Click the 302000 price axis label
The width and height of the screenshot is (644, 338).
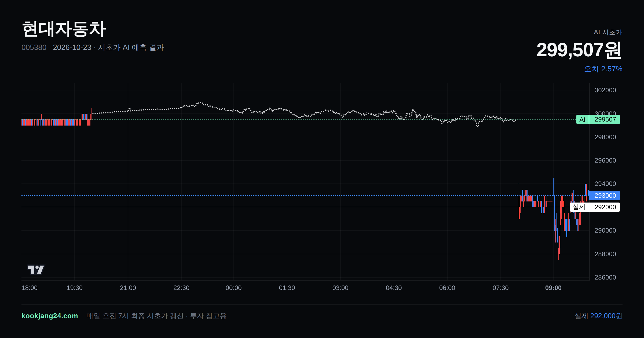point(605,90)
